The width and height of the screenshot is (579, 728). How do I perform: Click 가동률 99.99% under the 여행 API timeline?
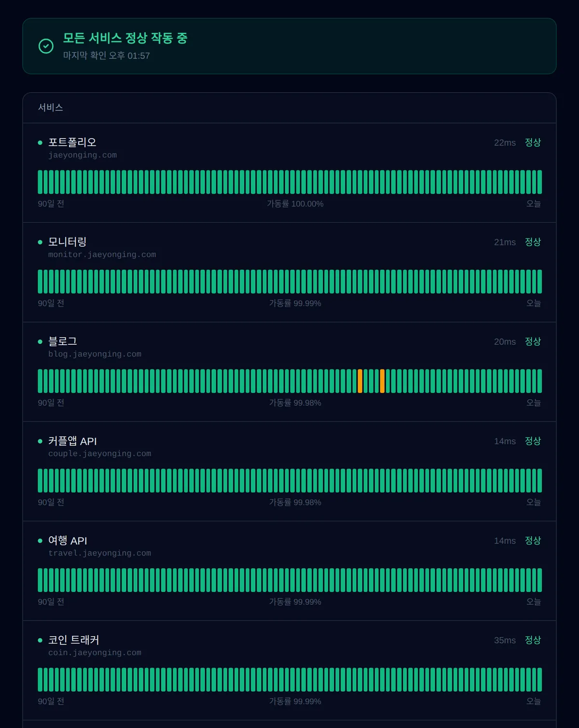pyautogui.click(x=295, y=602)
